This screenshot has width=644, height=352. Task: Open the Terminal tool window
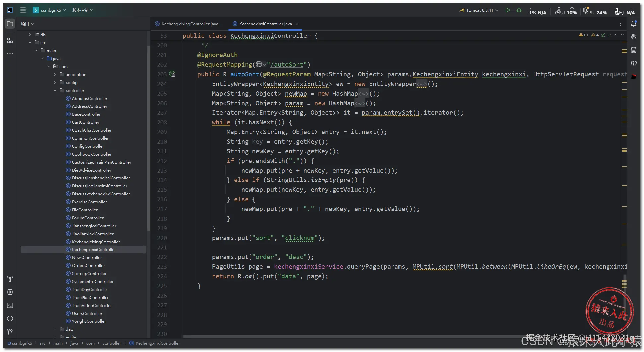pyautogui.click(x=10, y=305)
